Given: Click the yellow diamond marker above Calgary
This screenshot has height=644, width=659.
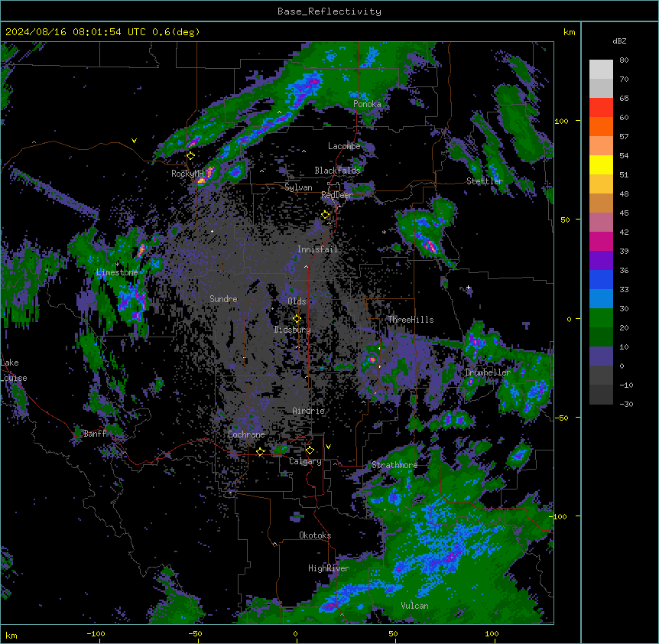Looking at the screenshot, I should (x=310, y=450).
